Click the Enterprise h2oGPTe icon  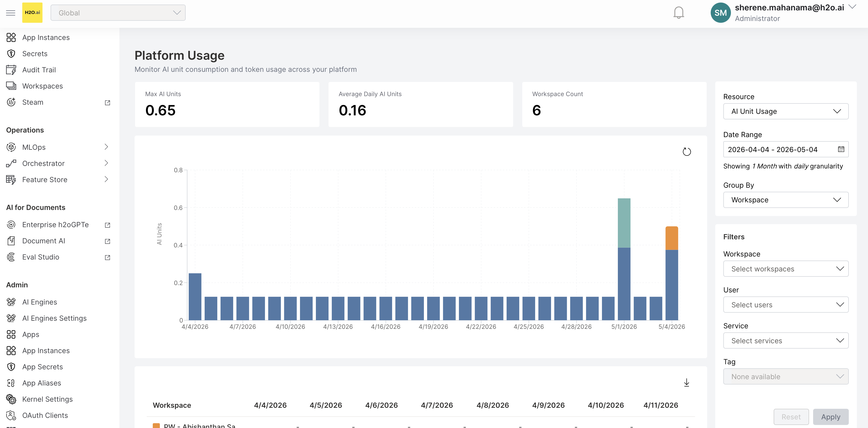(11, 225)
